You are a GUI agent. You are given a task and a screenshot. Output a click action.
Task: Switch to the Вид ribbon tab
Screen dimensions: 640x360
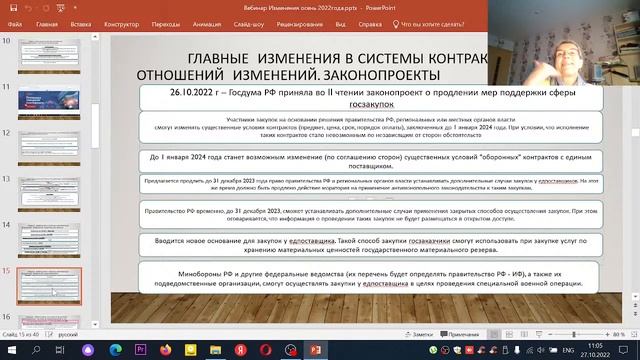(x=340, y=24)
